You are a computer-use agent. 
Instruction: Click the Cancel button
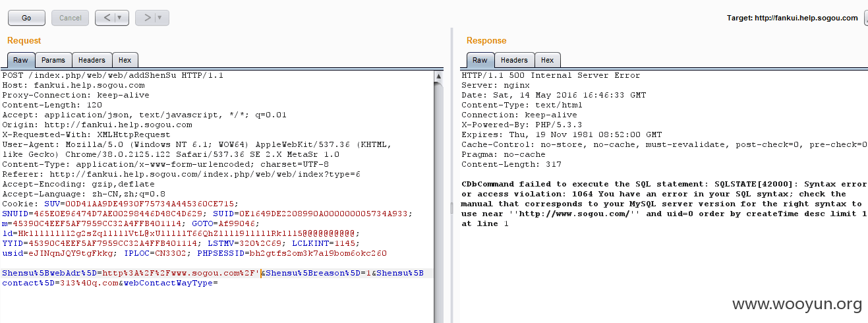click(x=70, y=18)
